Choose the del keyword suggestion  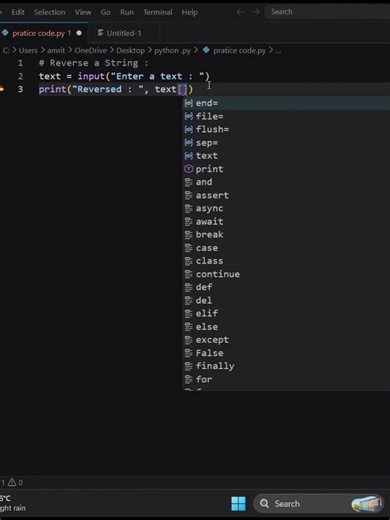[x=286, y=300]
